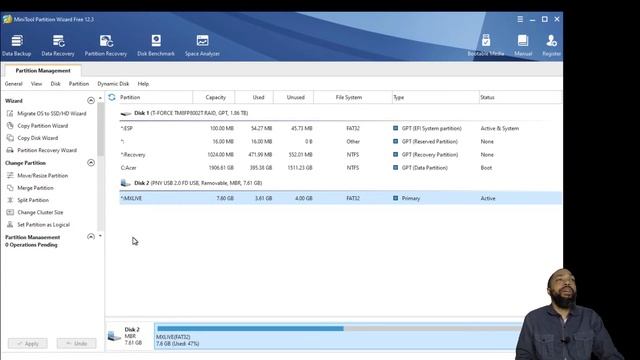Click the Disk 2 USB drive icon in the list
The height and width of the screenshot is (360, 640).
click(126, 183)
